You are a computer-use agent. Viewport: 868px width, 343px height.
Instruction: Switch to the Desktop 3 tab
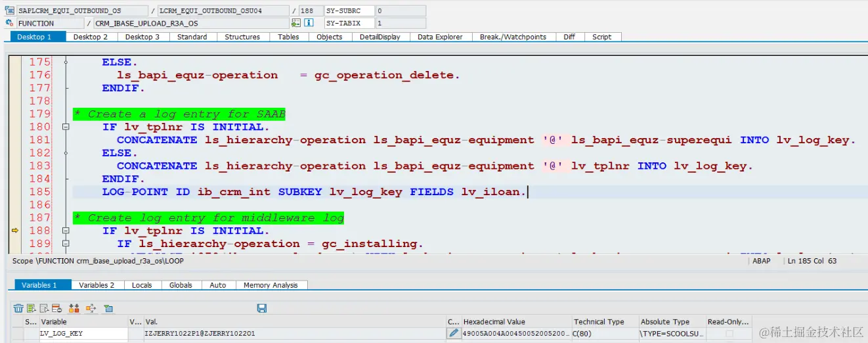pos(142,37)
